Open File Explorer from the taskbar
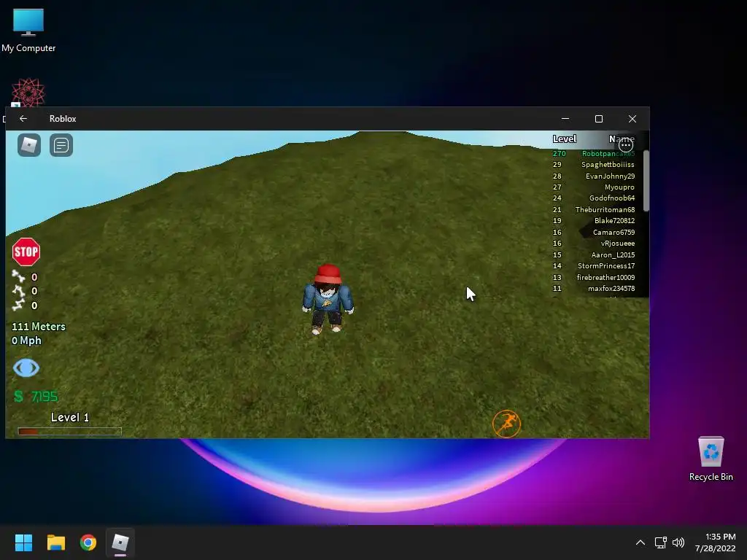This screenshot has width=747, height=560. click(55, 542)
